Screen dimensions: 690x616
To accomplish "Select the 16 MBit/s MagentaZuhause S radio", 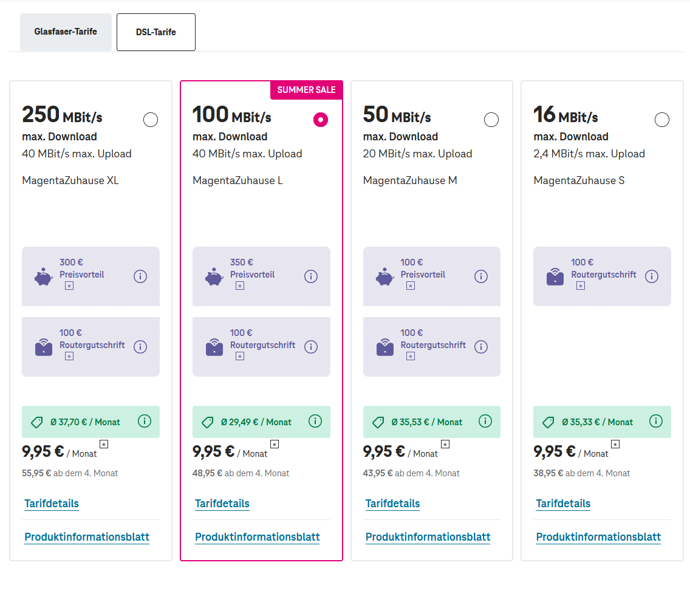I will pyautogui.click(x=662, y=120).
